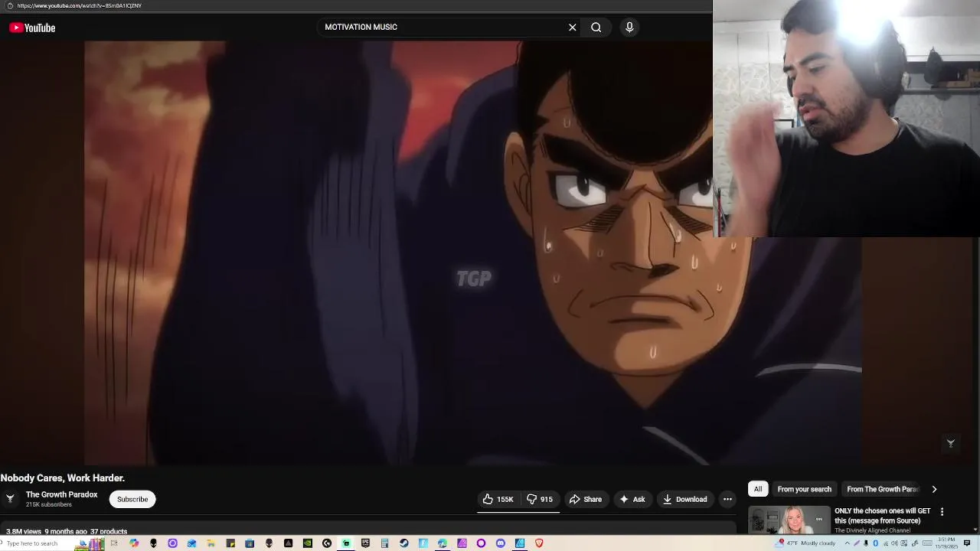Click the Ask button

[x=632, y=499]
